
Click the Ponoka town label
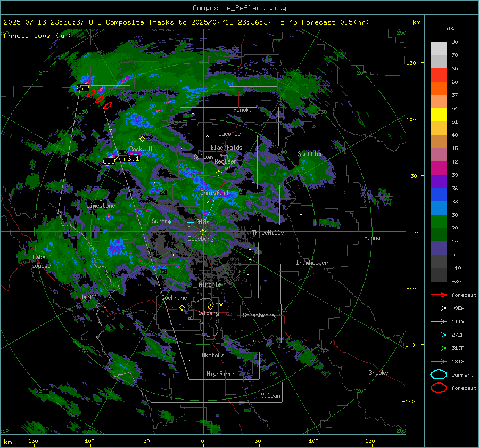(243, 110)
